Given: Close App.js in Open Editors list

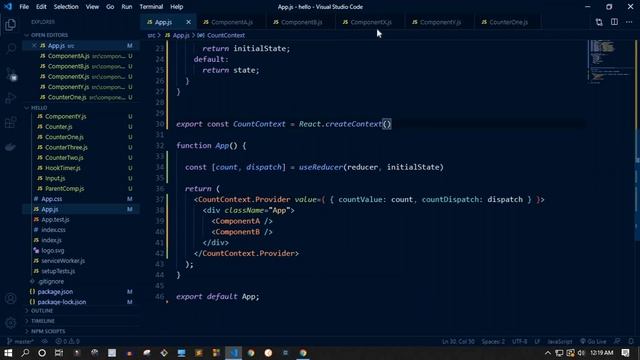Looking at the screenshot, I should (34, 46).
